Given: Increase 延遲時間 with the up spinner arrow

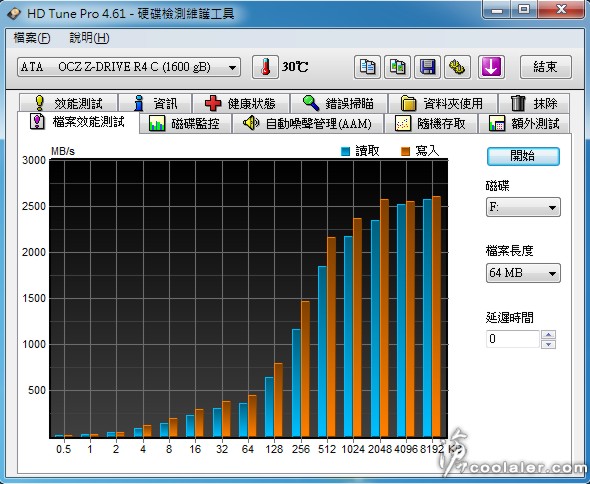Looking at the screenshot, I should [549, 335].
